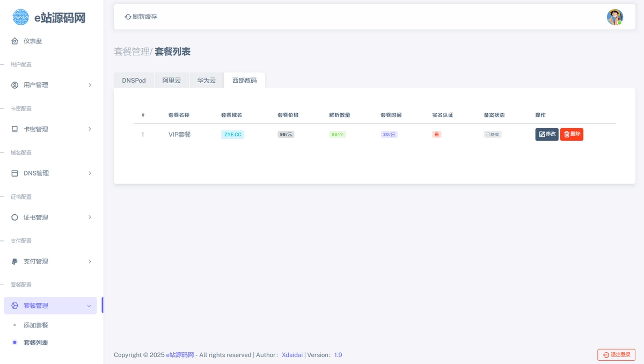Open 添加套餐 in sidebar submenu
644x364 pixels.
(x=36, y=325)
